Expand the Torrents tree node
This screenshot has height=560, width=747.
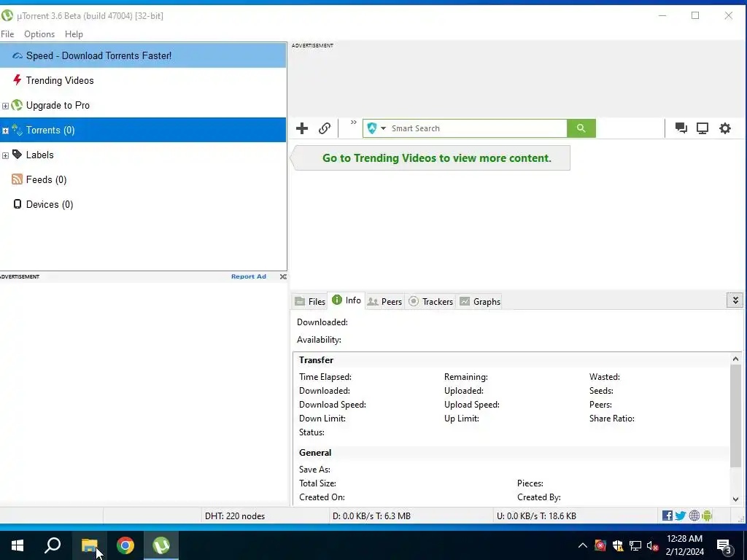pos(5,131)
